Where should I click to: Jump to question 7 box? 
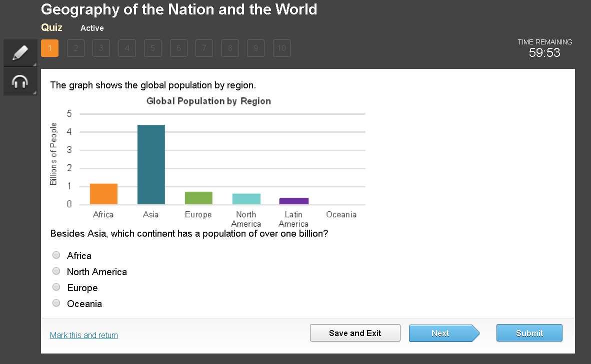point(204,48)
